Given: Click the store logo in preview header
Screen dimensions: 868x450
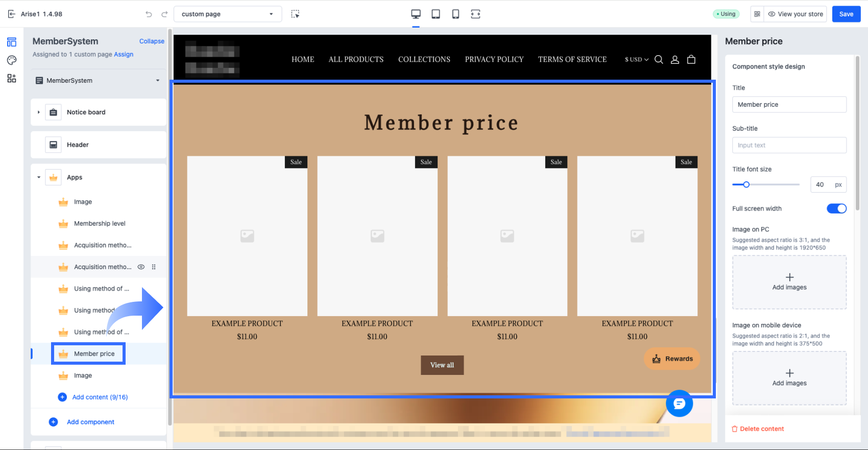Looking at the screenshot, I should 212,60.
